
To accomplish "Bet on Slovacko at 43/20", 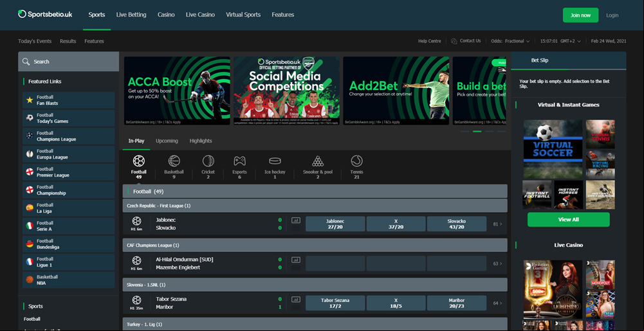I will coord(457,224).
